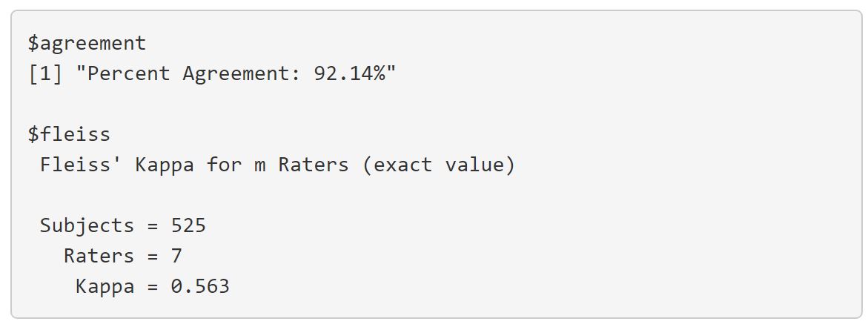The image size is (868, 327).
Task: Select the kappa value 0.563
Action: [200, 286]
